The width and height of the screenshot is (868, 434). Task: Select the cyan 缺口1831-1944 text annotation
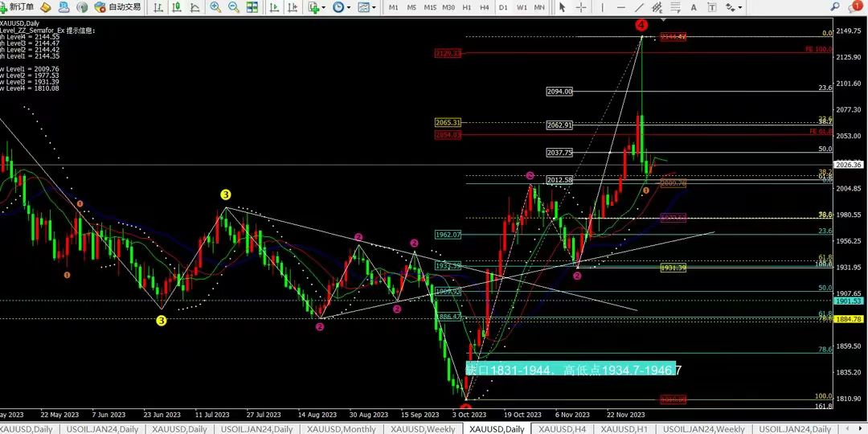pyautogui.click(x=571, y=369)
